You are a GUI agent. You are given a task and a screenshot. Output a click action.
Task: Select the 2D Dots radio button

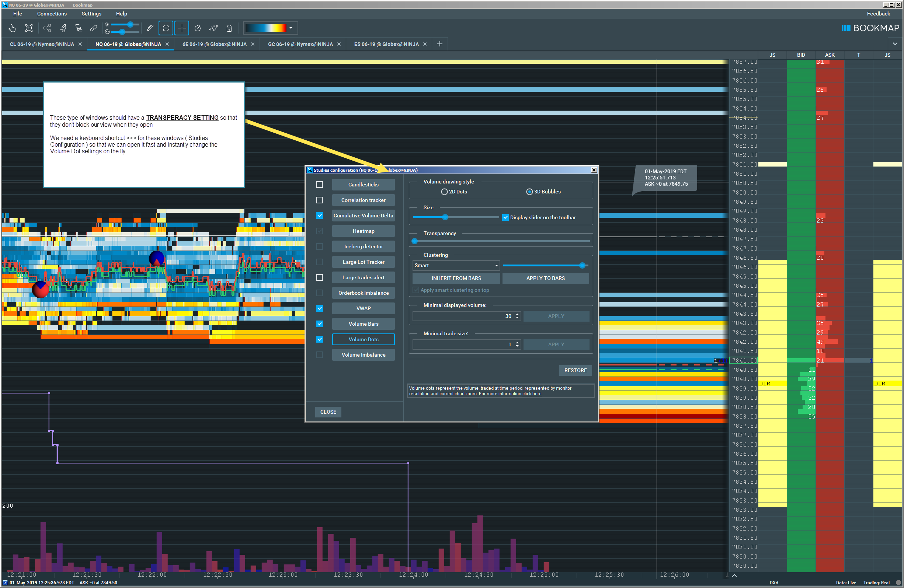[x=444, y=192]
